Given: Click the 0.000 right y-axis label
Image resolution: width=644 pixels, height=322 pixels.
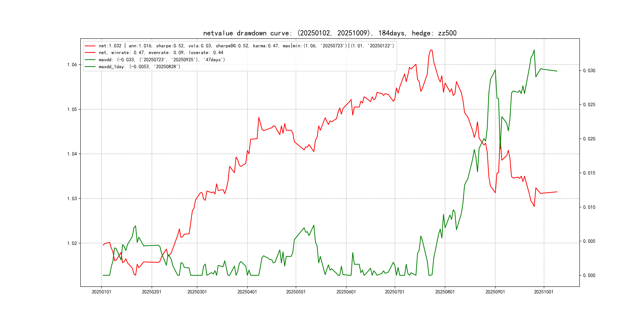Looking at the screenshot, I should [589, 275].
